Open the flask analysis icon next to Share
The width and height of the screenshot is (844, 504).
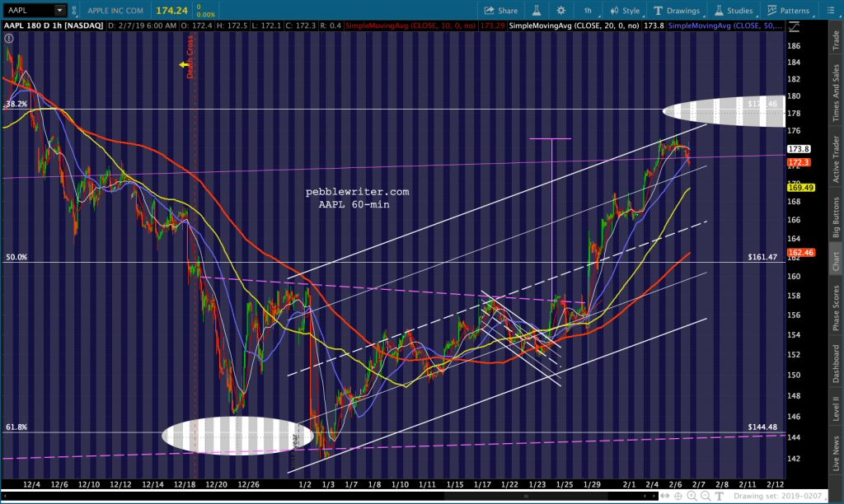coord(536,10)
